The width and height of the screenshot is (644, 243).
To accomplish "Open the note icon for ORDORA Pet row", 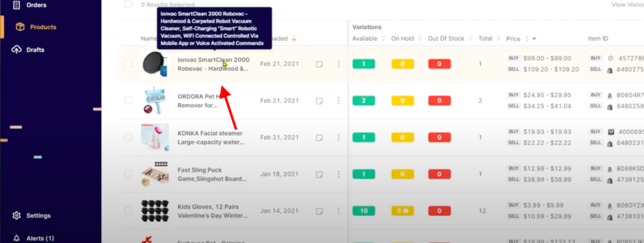I will (319, 101).
